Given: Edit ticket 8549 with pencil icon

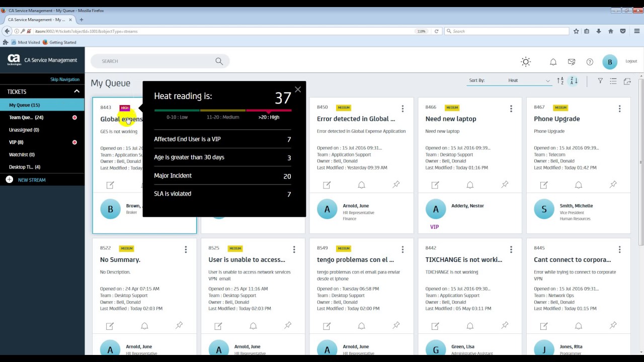Looking at the screenshot, I should (327, 326).
